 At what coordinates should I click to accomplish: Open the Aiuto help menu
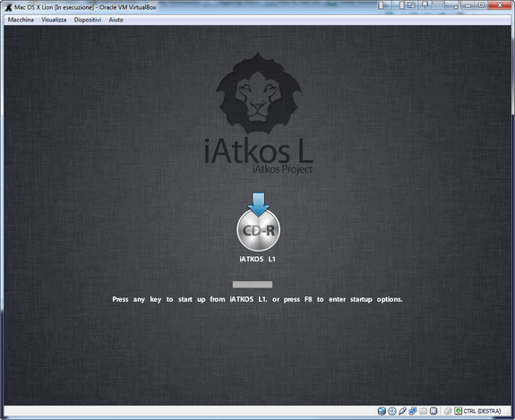(116, 20)
